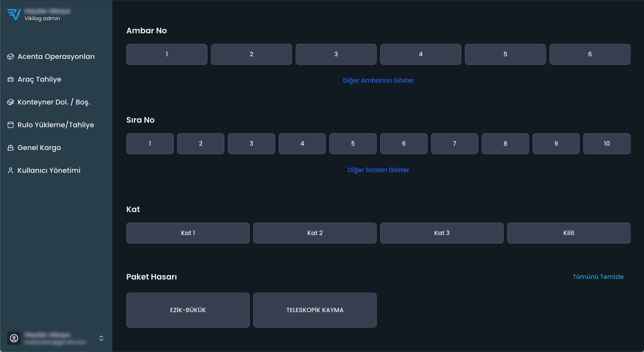Click the Genel Kargo ship icon
The width and height of the screenshot is (644, 352).
click(11, 148)
